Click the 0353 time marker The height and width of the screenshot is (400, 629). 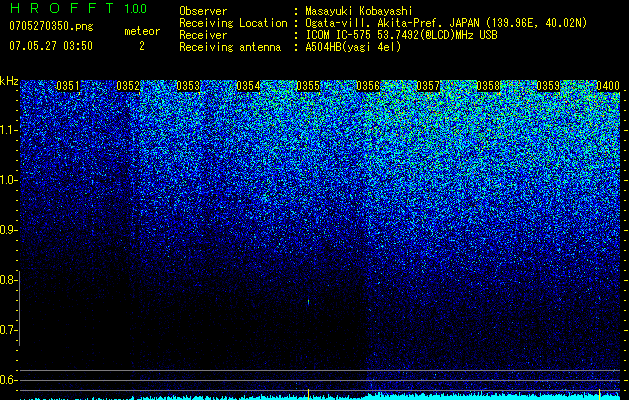click(x=188, y=86)
